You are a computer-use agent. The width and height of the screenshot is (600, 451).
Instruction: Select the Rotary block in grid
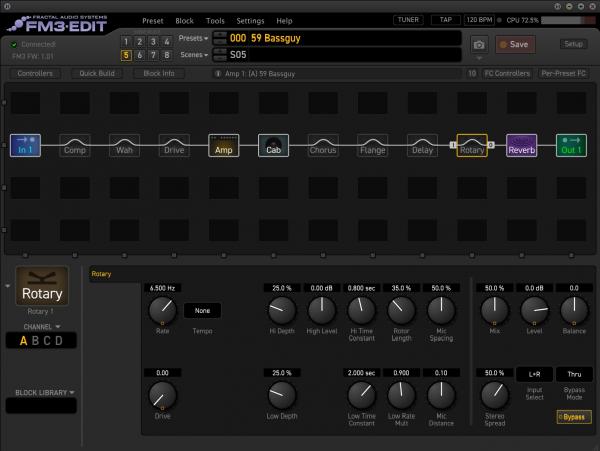coord(472,145)
